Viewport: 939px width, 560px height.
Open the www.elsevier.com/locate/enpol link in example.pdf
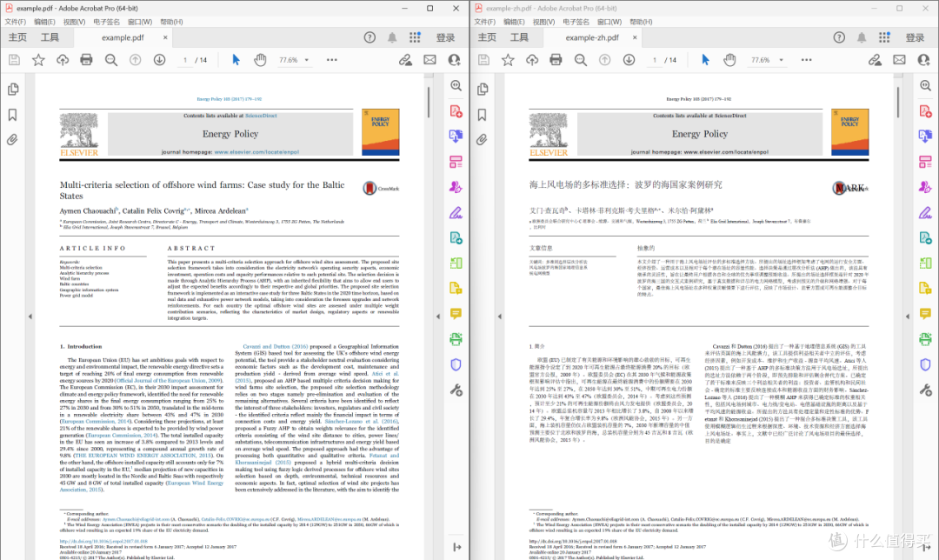256,152
